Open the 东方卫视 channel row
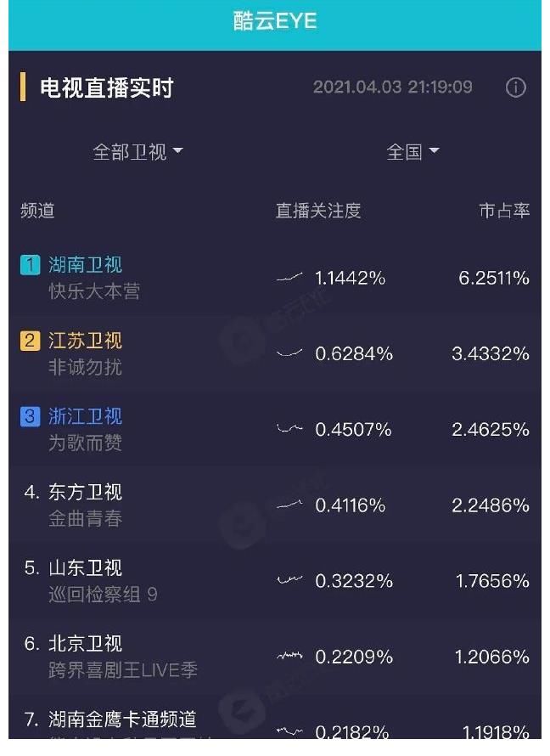550x756 pixels. 85,492
